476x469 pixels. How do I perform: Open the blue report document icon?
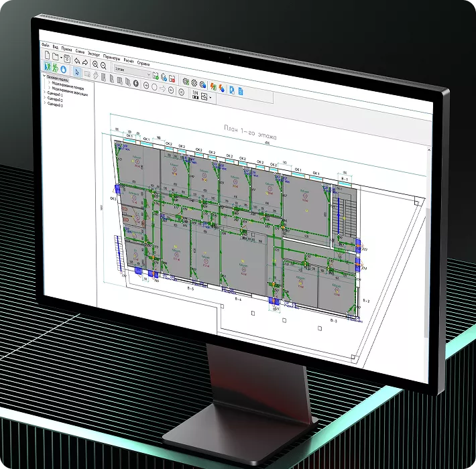pos(241,91)
